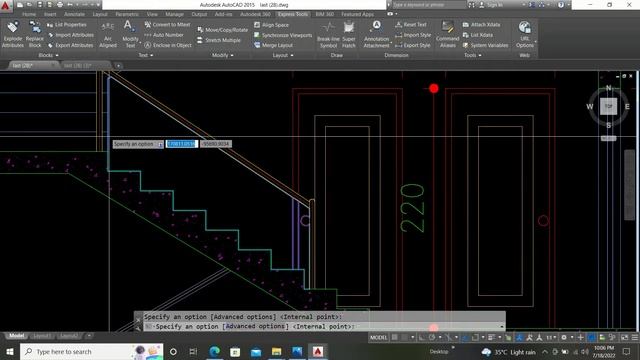
Task: Switch to the Insert ribbon tab
Action: pyautogui.click(x=50, y=14)
